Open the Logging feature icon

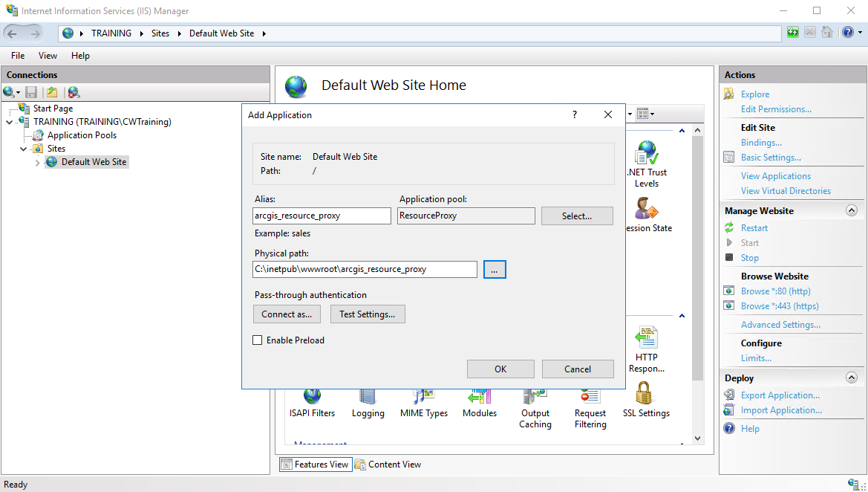[x=368, y=397]
